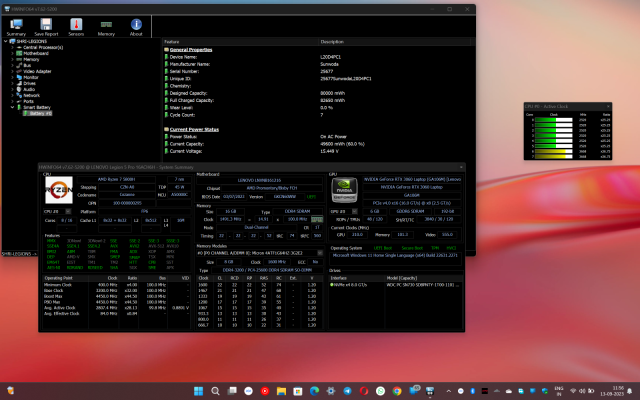640x400 pixels.
Task: Click Cycle Count row
Action: pyautogui.click(x=317, y=115)
